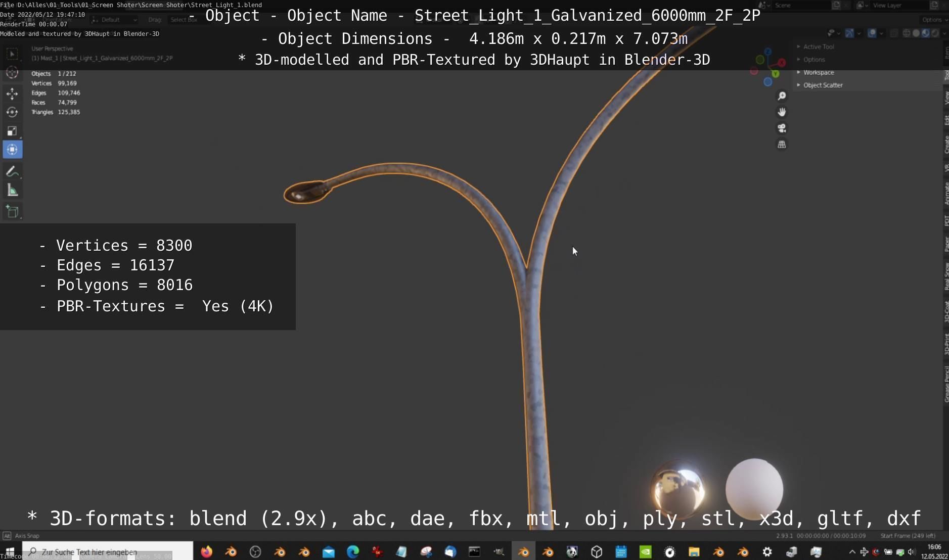Image resolution: width=949 pixels, height=560 pixels.
Task: Select the Measure tool
Action: pyautogui.click(x=12, y=190)
